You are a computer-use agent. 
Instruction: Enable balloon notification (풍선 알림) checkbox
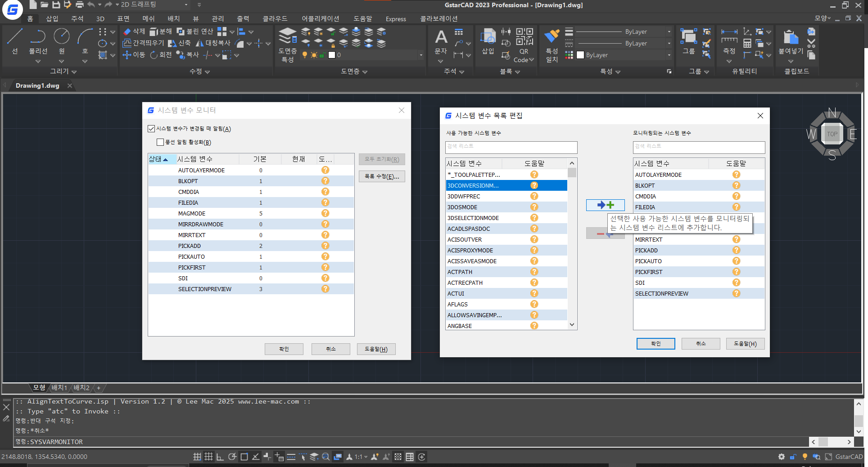click(x=160, y=142)
